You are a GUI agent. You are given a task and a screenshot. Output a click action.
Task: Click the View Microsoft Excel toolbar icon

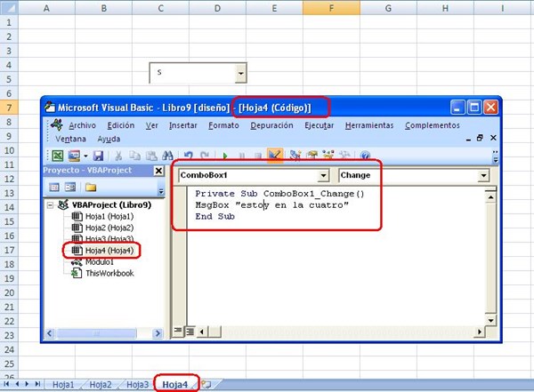(58, 156)
